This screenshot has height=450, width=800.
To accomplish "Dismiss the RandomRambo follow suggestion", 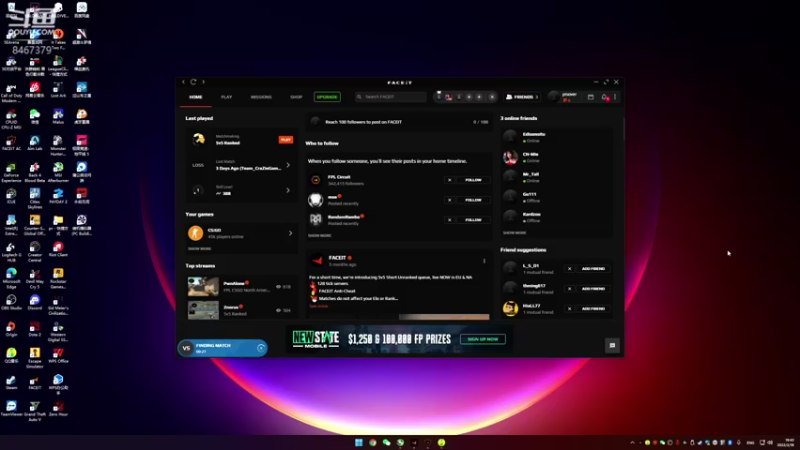I will click(x=449, y=220).
